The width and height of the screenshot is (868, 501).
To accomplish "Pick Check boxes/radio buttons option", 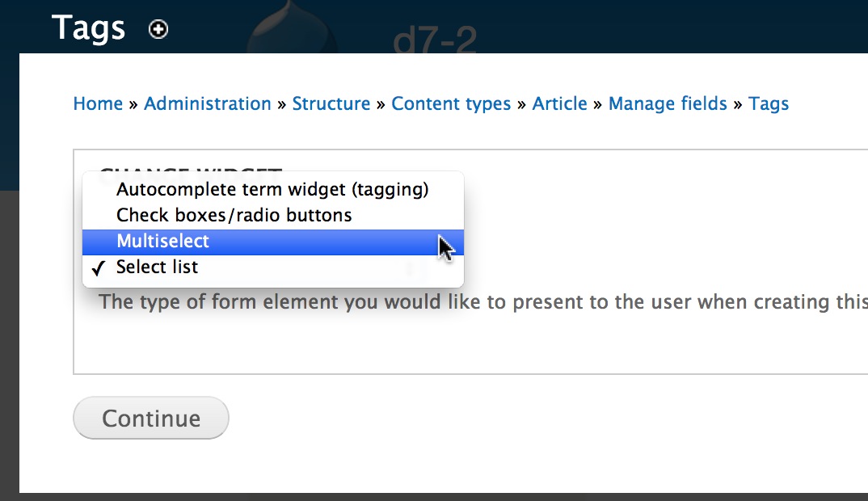I will coord(273,215).
